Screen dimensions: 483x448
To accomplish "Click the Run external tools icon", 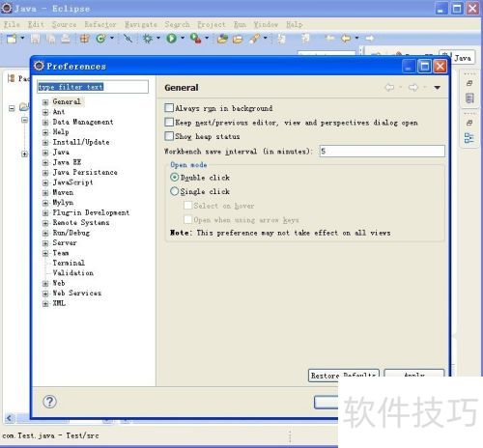I will (x=195, y=39).
